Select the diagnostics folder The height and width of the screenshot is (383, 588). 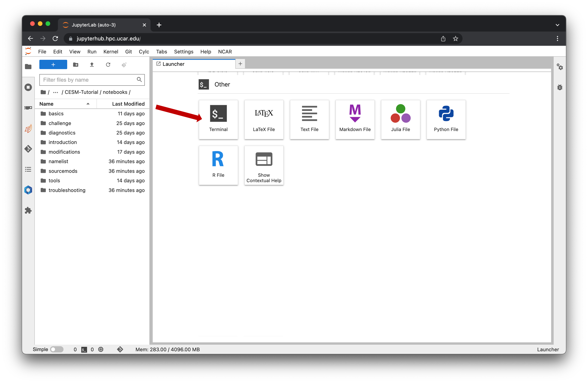coord(92,133)
